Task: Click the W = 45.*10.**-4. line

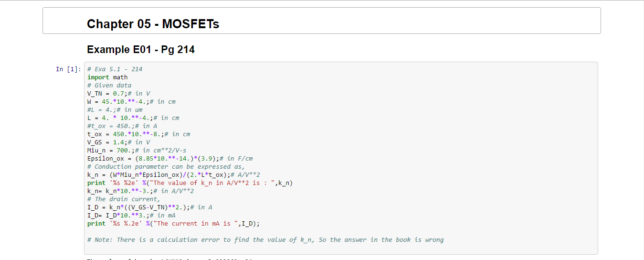Action: click(131, 102)
